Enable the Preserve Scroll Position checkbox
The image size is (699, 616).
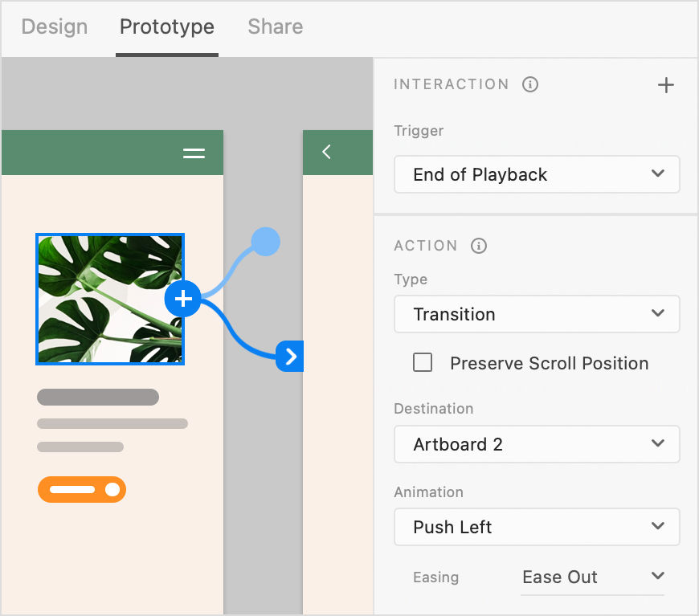pos(423,362)
